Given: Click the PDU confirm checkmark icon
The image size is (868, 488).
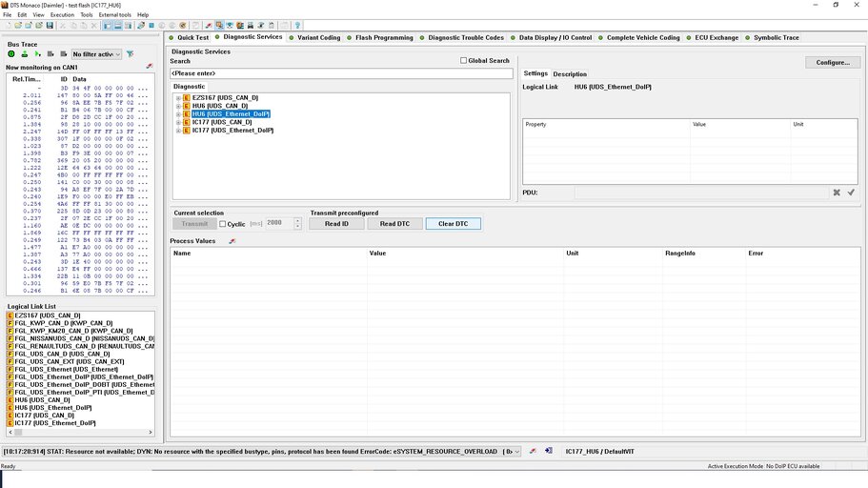Looking at the screenshot, I should point(851,193).
